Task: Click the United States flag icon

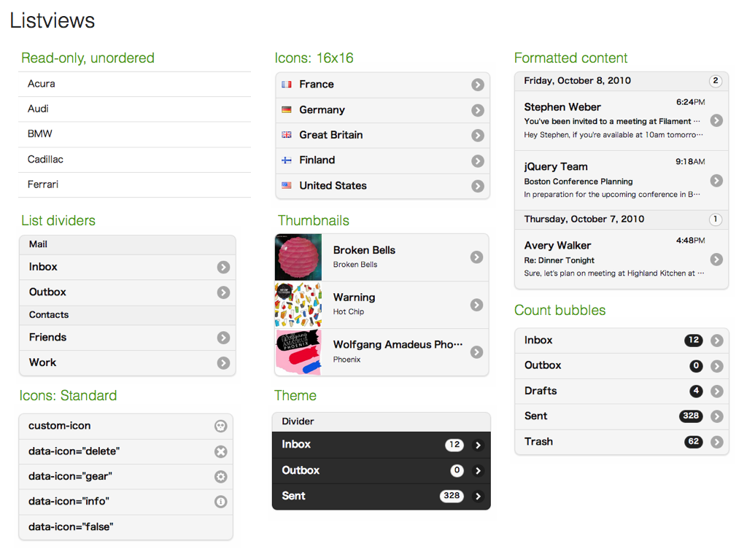Action: pyautogui.click(x=287, y=186)
